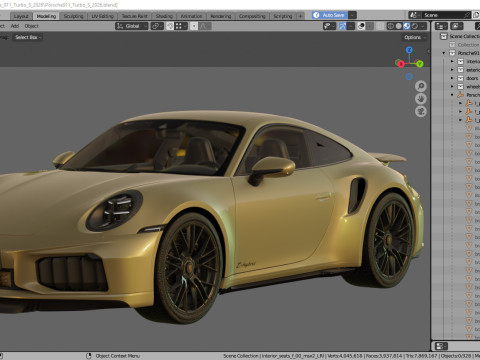
Task: Toggle the pin scene icon
Action: click(467, 15)
